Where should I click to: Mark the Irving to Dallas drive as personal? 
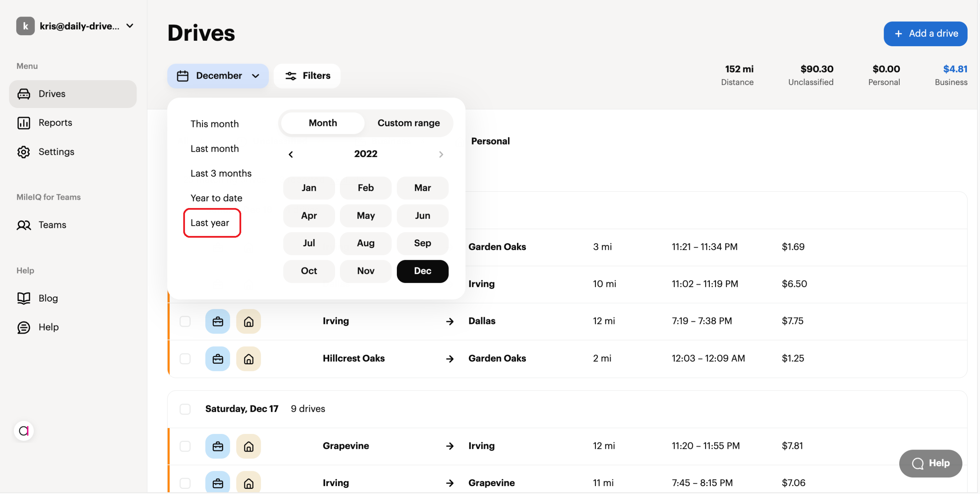(x=248, y=322)
